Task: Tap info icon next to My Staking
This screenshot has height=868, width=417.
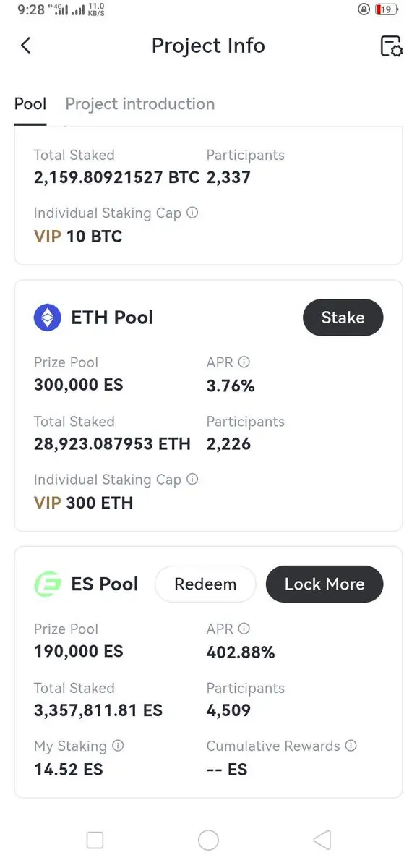Action: tap(118, 746)
